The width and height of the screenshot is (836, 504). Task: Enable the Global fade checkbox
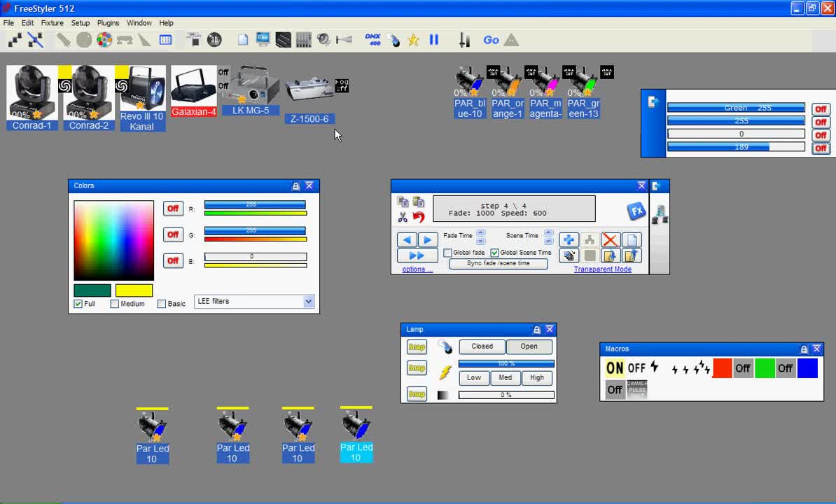(x=447, y=253)
